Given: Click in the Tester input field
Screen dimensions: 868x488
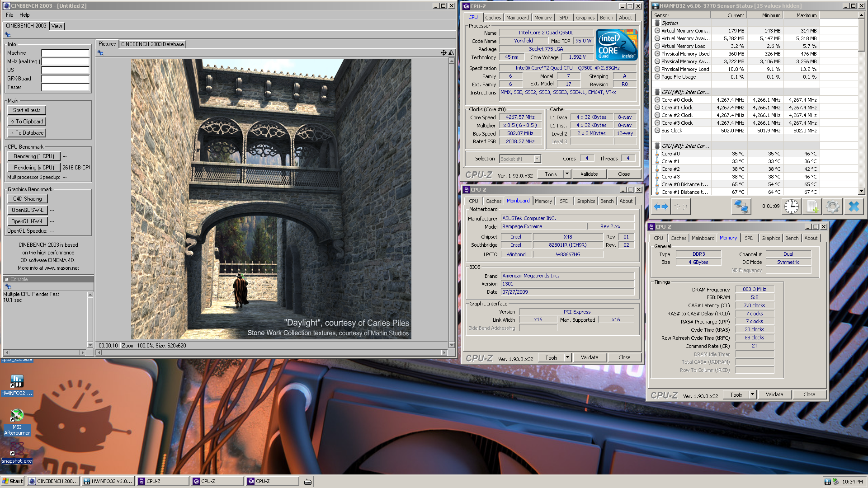Looking at the screenshot, I should (66, 87).
